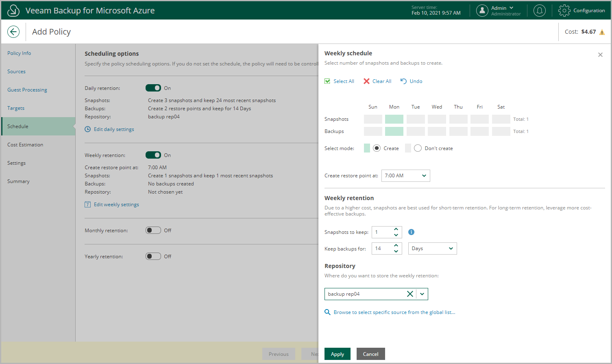Decrease Snapshots to keep value
This screenshot has width=612, height=364.
(396, 235)
